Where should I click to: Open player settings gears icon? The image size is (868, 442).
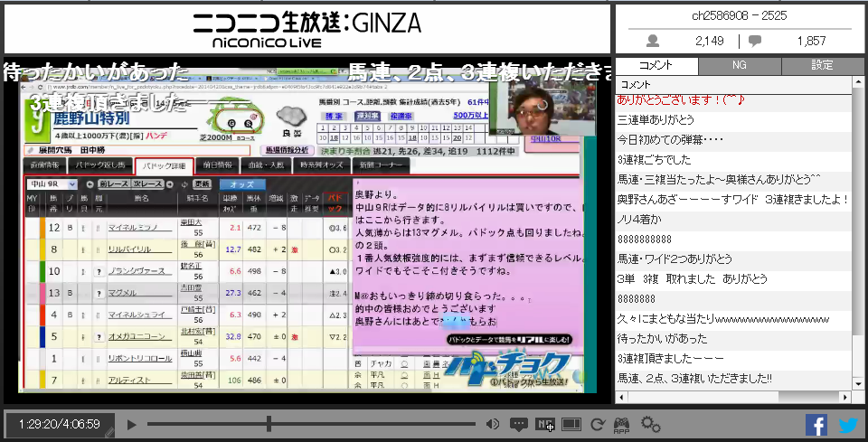click(650, 424)
